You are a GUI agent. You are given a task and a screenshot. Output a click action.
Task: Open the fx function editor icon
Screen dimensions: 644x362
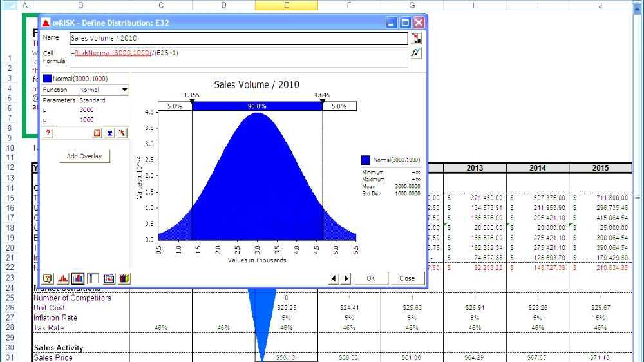point(415,53)
